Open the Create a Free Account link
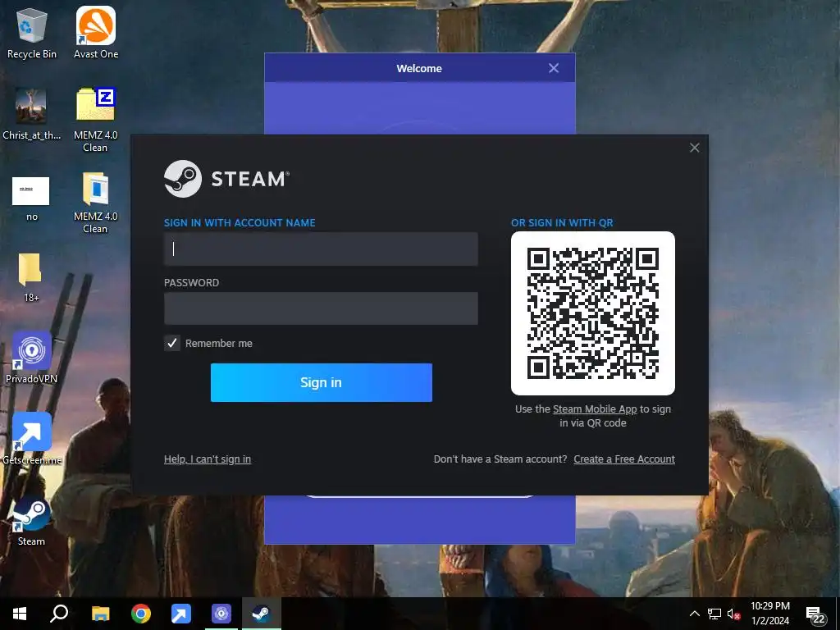This screenshot has width=840, height=630. point(624,459)
